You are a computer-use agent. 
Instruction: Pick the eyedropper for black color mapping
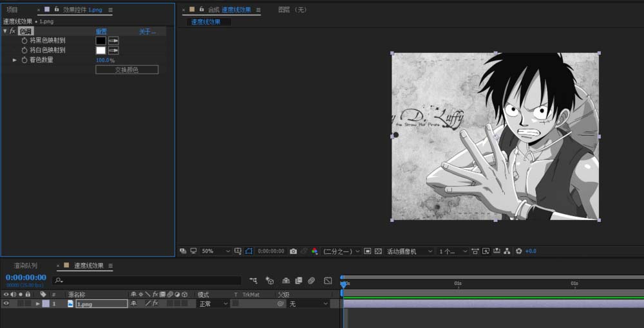click(x=113, y=41)
